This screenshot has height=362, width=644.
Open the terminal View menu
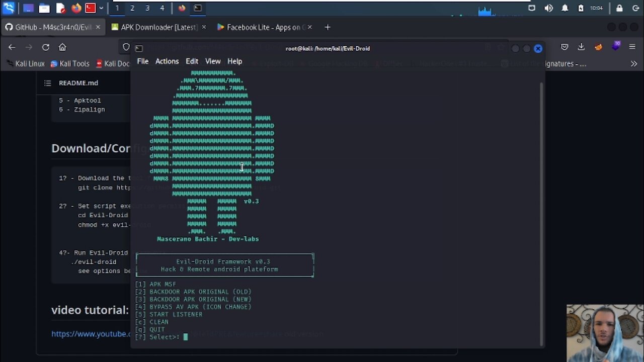coord(213,61)
